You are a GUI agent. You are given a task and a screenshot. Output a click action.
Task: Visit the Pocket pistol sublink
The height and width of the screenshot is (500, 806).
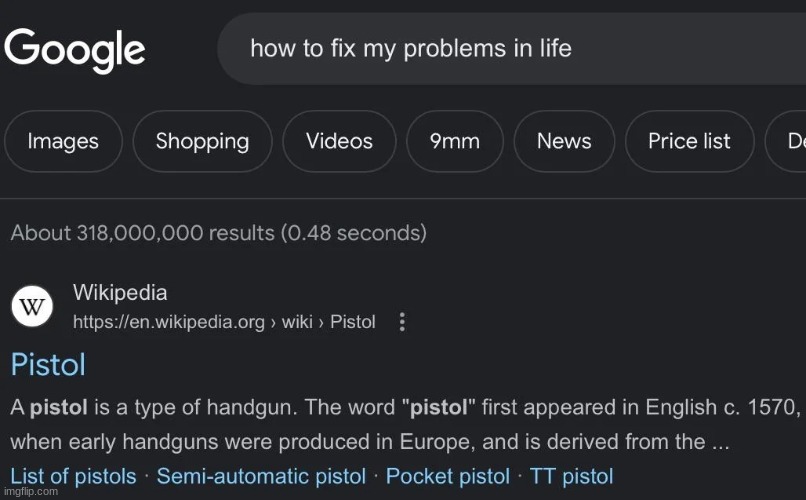pos(447,476)
